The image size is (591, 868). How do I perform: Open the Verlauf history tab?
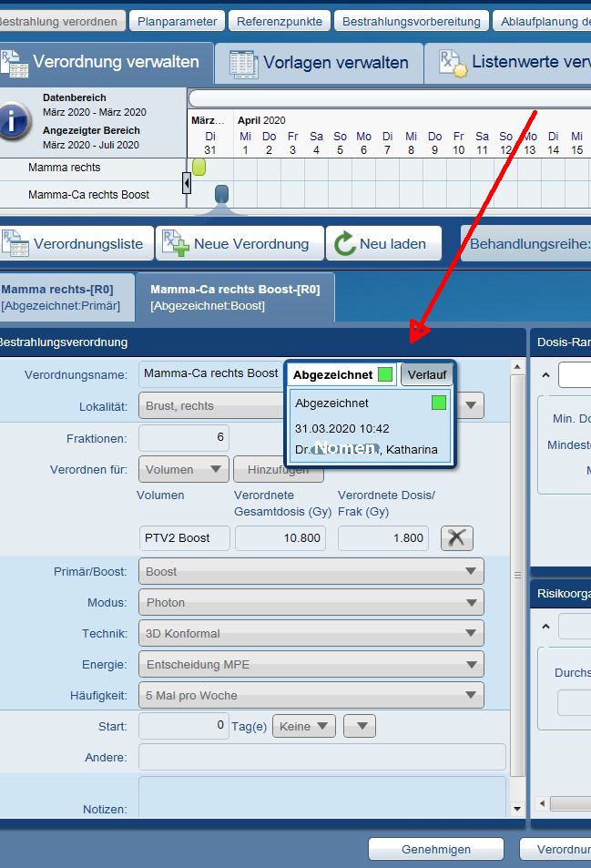pyautogui.click(x=426, y=374)
